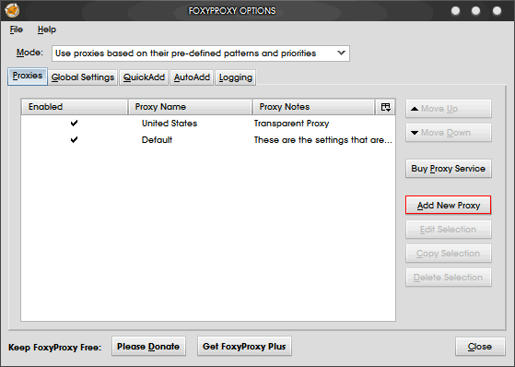Switch to the Global Settings tab
This screenshot has height=367, width=515.
(x=83, y=77)
